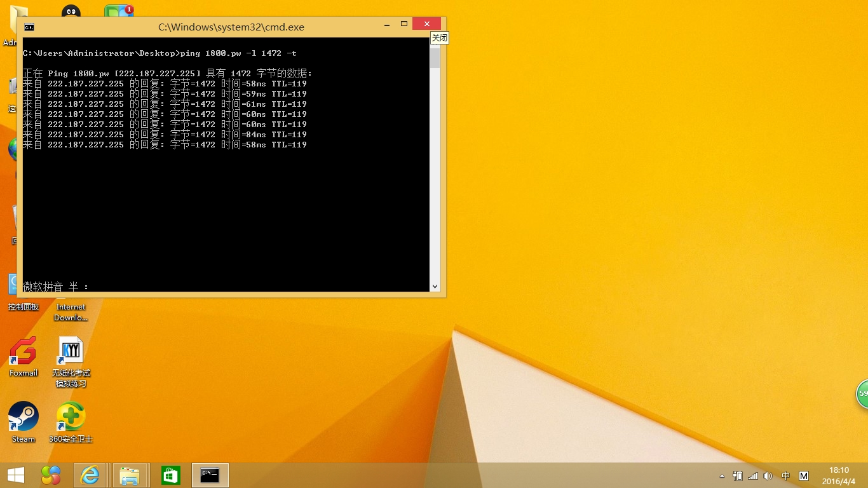Open File Explorer from the taskbar
The width and height of the screenshot is (868, 488).
130,475
